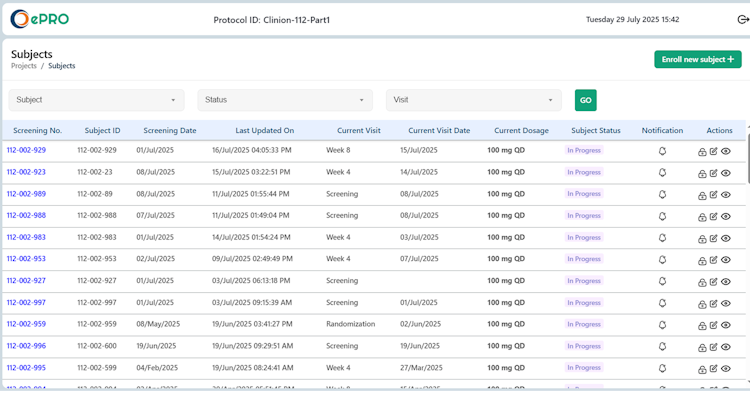Viewport: 750px width, 396px height.
Task: Edit subject 112-002-983 with pencil icon
Action: tap(713, 238)
